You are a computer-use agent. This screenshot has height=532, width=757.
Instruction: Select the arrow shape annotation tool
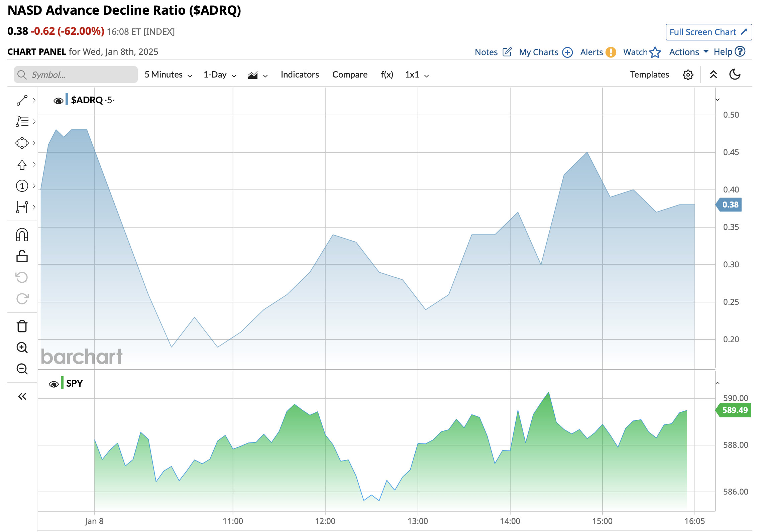[22, 164]
